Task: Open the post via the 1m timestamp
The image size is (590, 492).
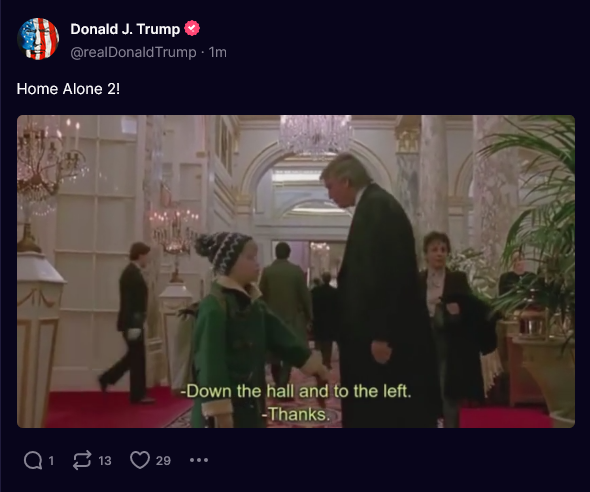Action: (x=217, y=52)
